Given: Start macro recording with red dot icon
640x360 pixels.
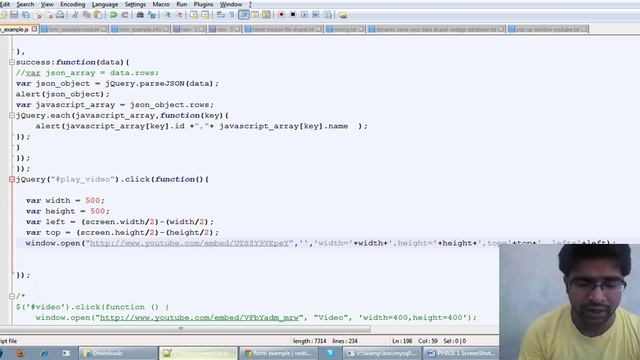Looking at the screenshot, I should (281, 15).
